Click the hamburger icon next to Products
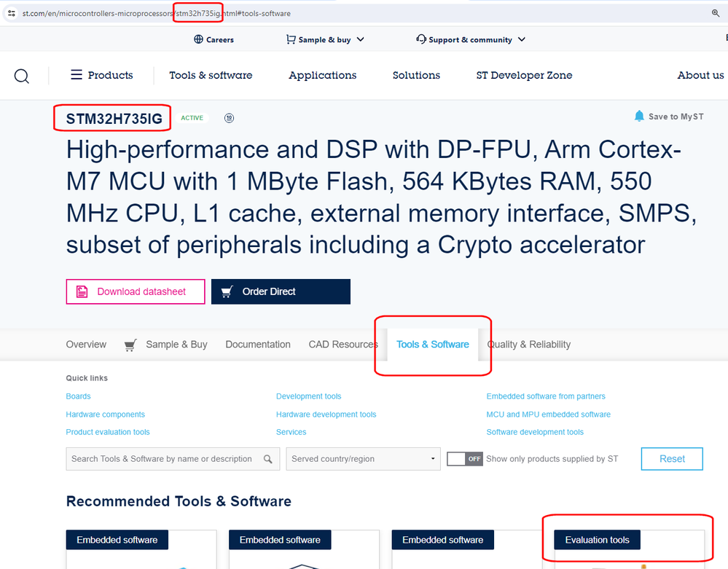 click(x=76, y=75)
